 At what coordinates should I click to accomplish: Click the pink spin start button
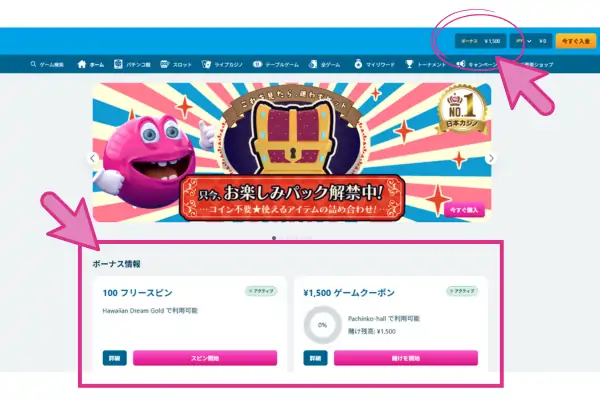(x=205, y=358)
